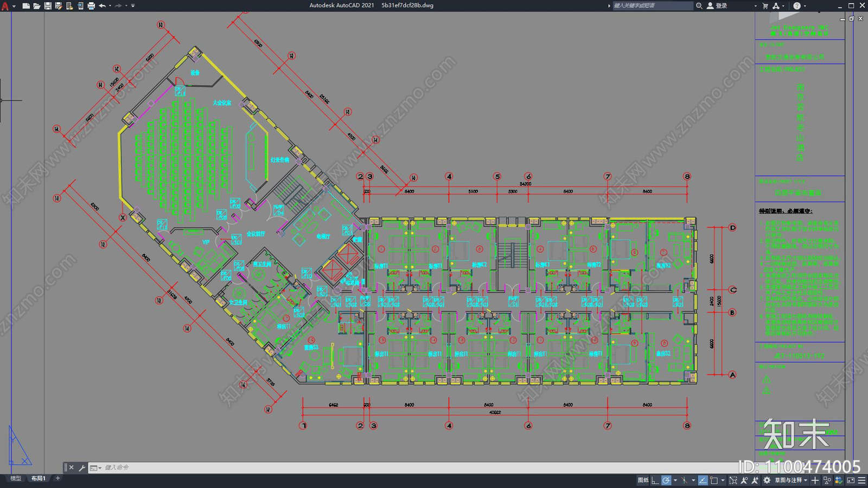The width and height of the screenshot is (868, 488).
Task: Click the 登录 sign-in button
Action: (717, 6)
